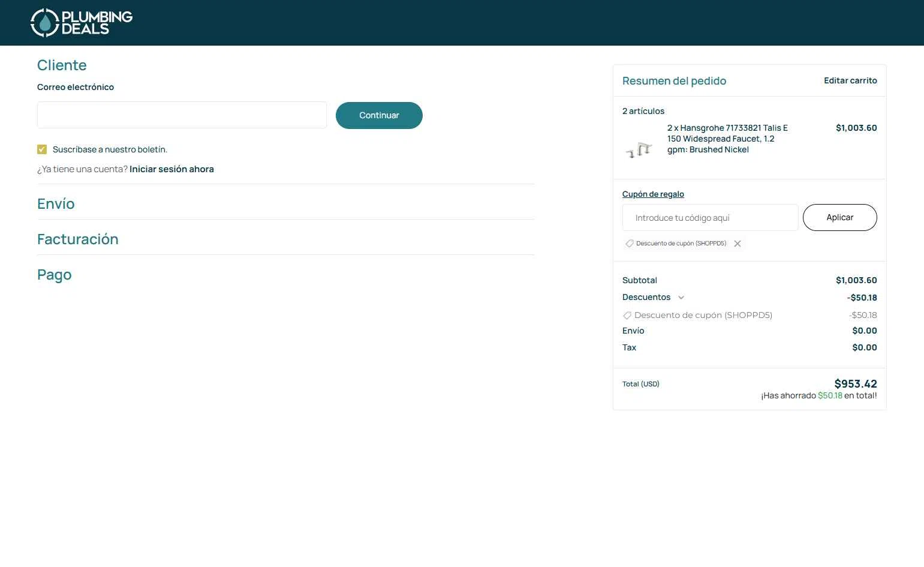The image size is (924, 567).
Task: Click the coupon tag icon below the code field
Action: point(630,244)
